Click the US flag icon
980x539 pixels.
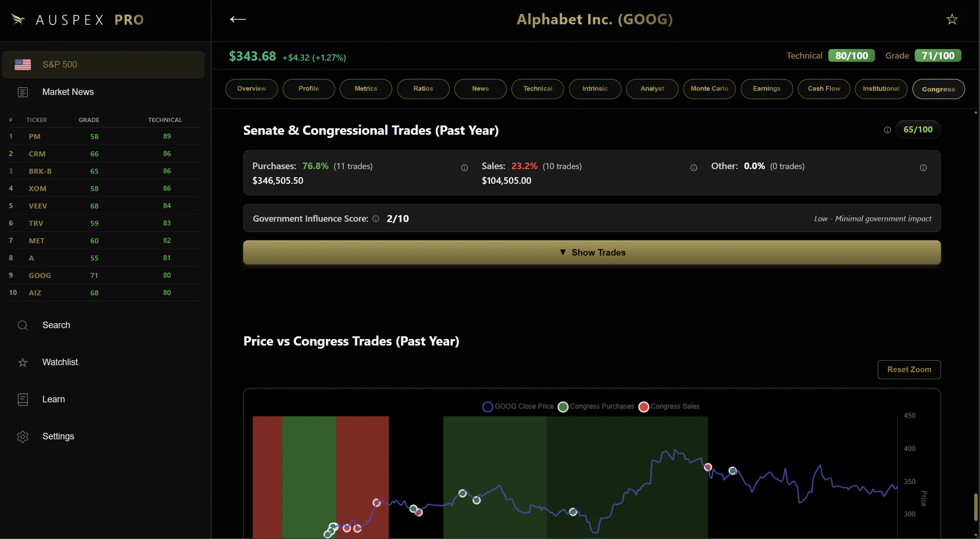click(23, 64)
